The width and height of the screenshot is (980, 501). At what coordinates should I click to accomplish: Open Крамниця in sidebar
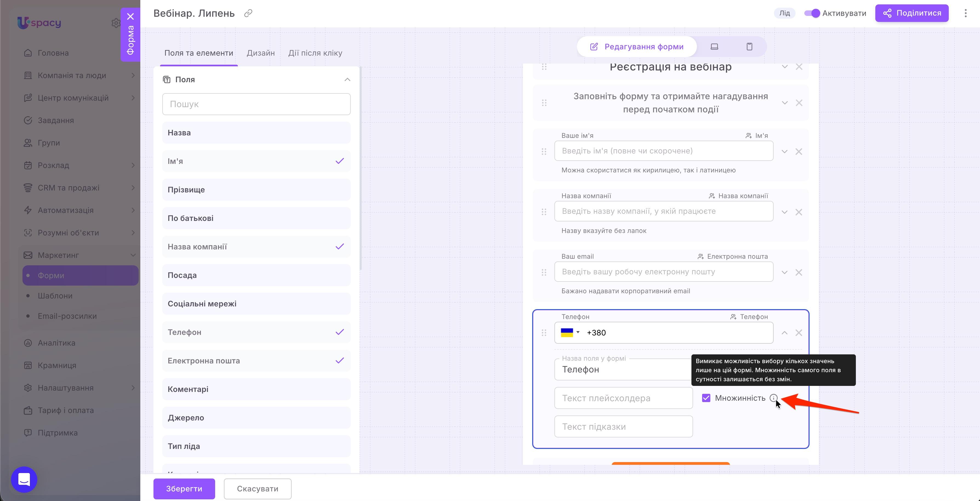click(57, 365)
